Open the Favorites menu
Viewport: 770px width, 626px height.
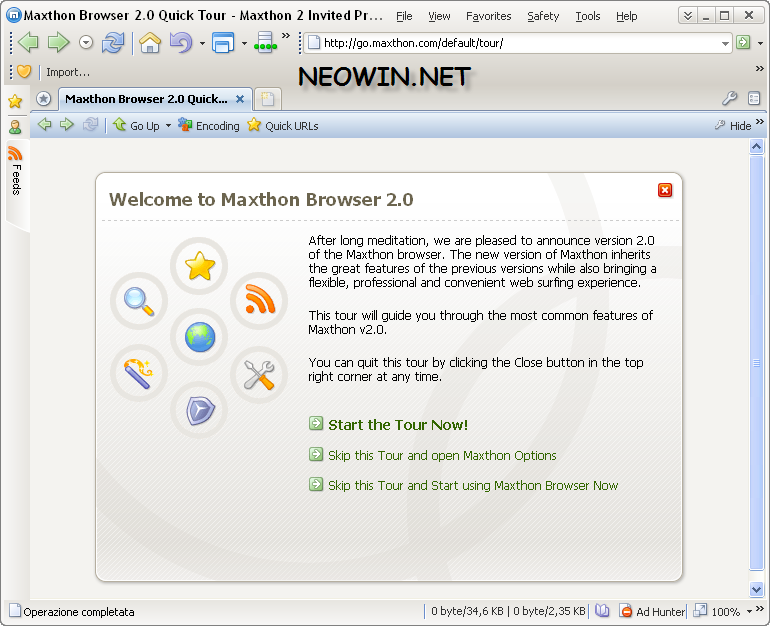(489, 16)
